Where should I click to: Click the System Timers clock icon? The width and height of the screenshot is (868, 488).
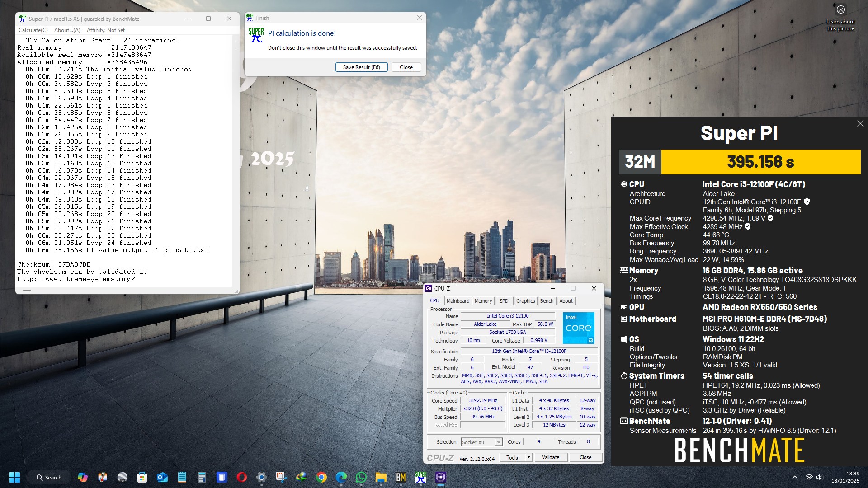pyautogui.click(x=624, y=375)
